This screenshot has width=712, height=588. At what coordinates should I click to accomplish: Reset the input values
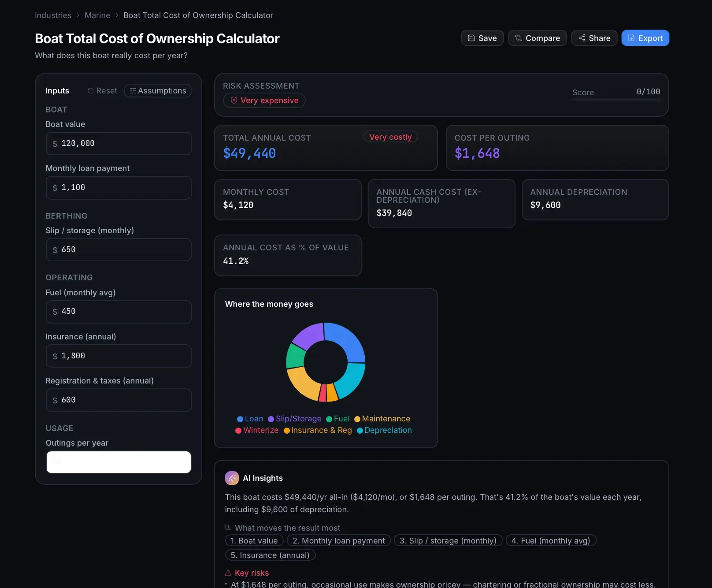pos(102,90)
